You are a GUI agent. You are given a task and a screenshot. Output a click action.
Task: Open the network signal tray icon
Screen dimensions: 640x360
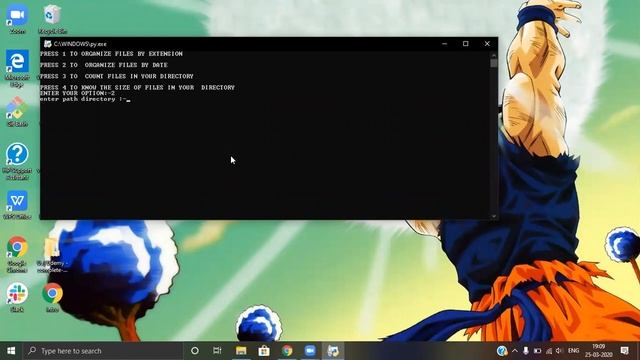coord(549,351)
